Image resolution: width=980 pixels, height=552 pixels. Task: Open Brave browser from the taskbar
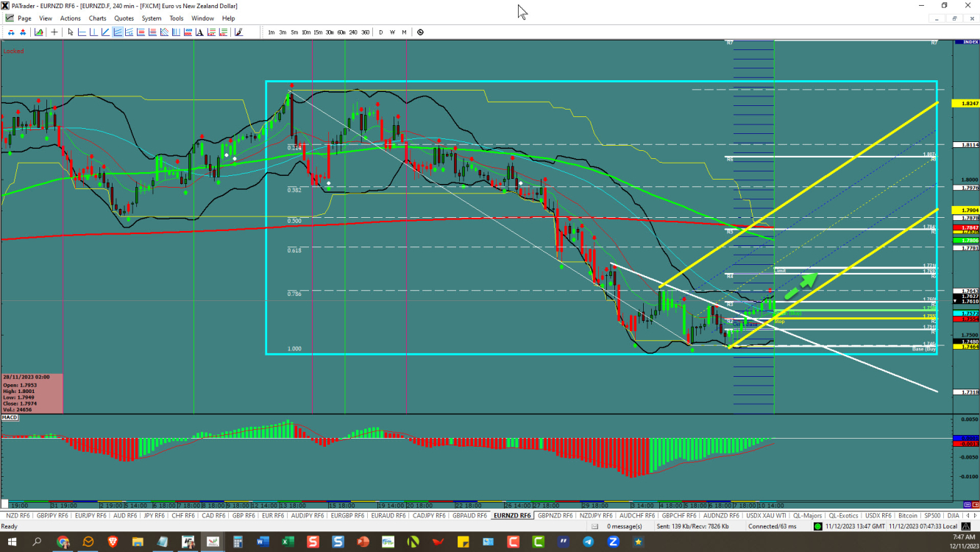[113, 542]
